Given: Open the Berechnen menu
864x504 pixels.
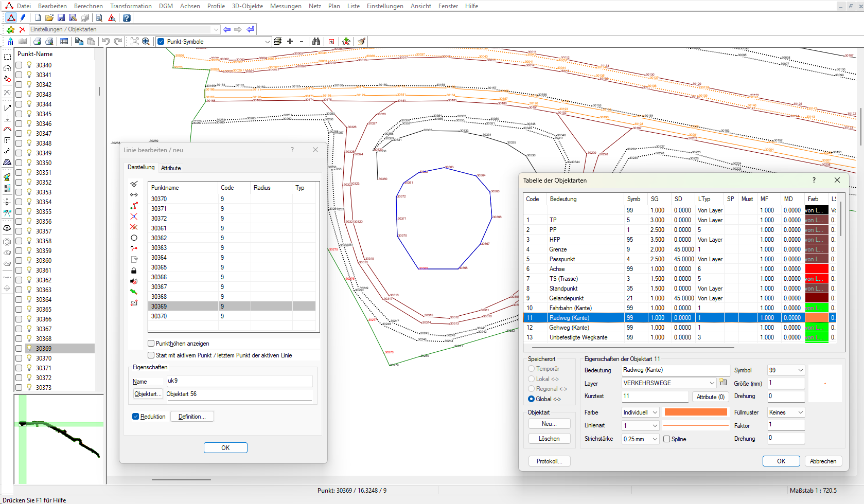Looking at the screenshot, I should pos(88,6).
